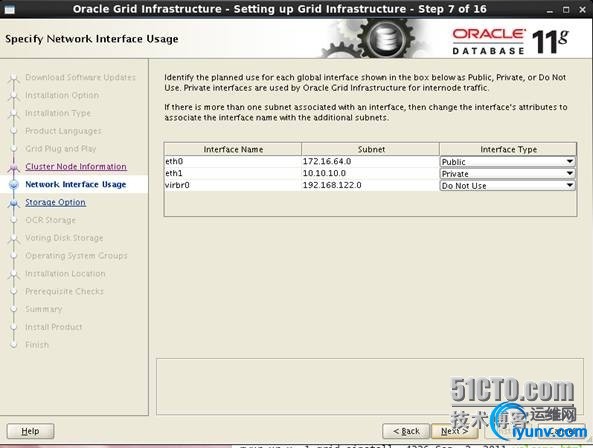Click the Voting Disk Storage step

[x=64, y=238]
